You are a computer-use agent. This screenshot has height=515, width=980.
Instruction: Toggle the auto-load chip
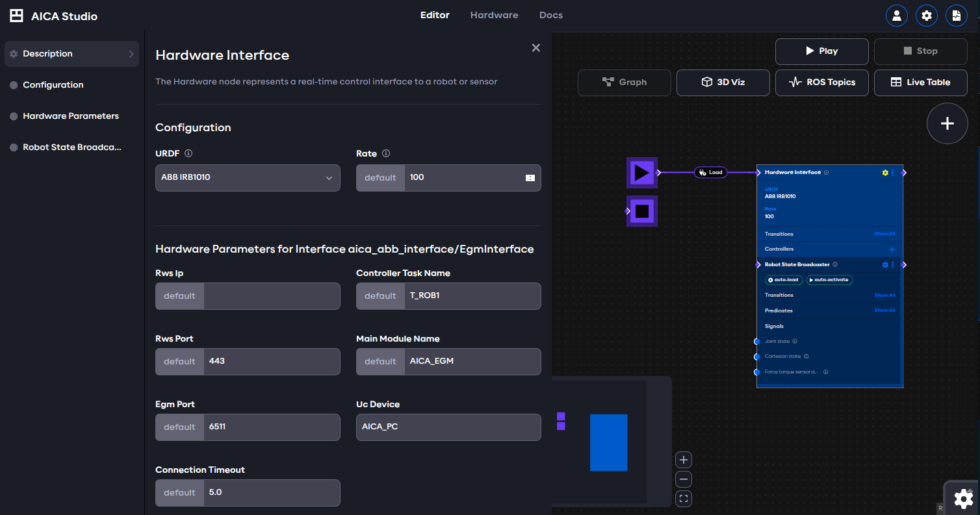784,280
